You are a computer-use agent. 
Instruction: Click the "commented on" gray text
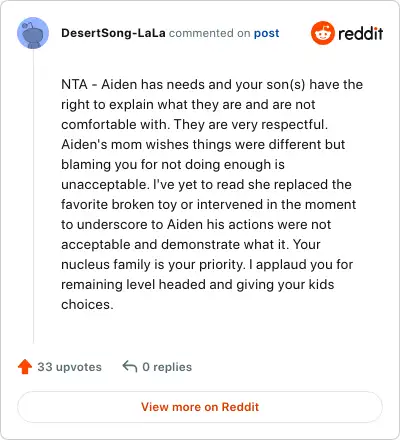click(209, 33)
